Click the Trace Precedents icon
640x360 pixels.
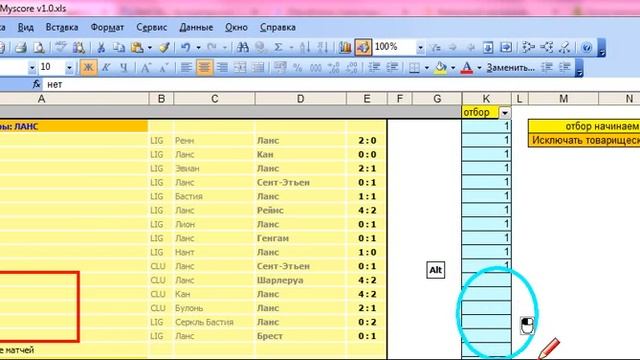(x=528, y=48)
